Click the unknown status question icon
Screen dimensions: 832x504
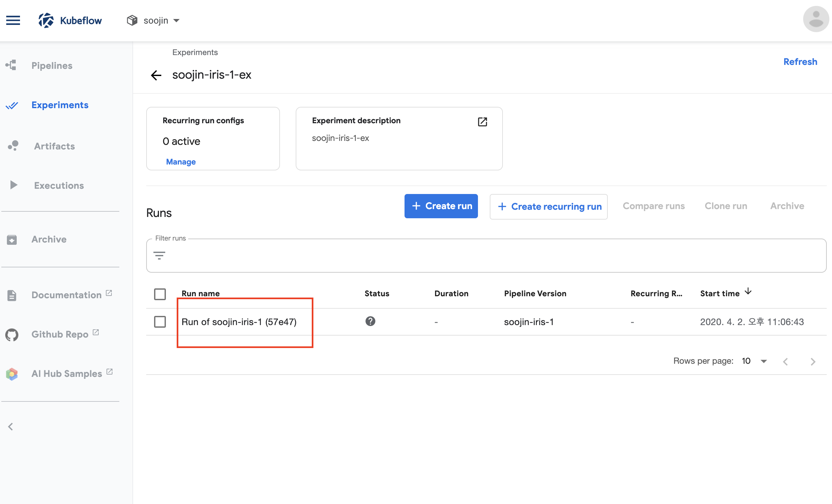pyautogui.click(x=370, y=321)
